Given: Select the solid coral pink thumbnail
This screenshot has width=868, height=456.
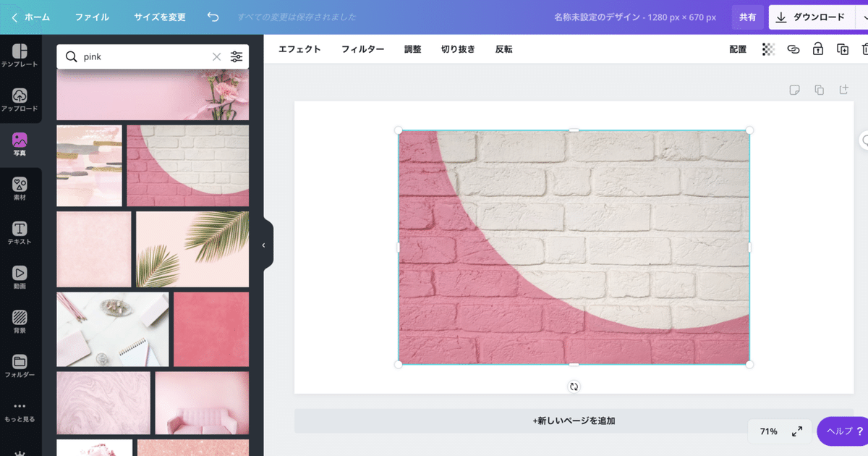Looking at the screenshot, I should tap(211, 329).
